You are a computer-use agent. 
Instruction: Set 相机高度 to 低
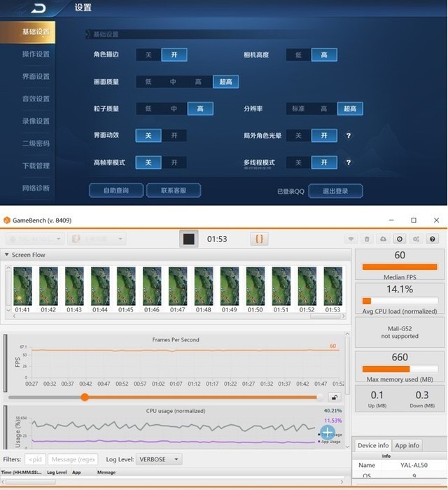tap(298, 55)
